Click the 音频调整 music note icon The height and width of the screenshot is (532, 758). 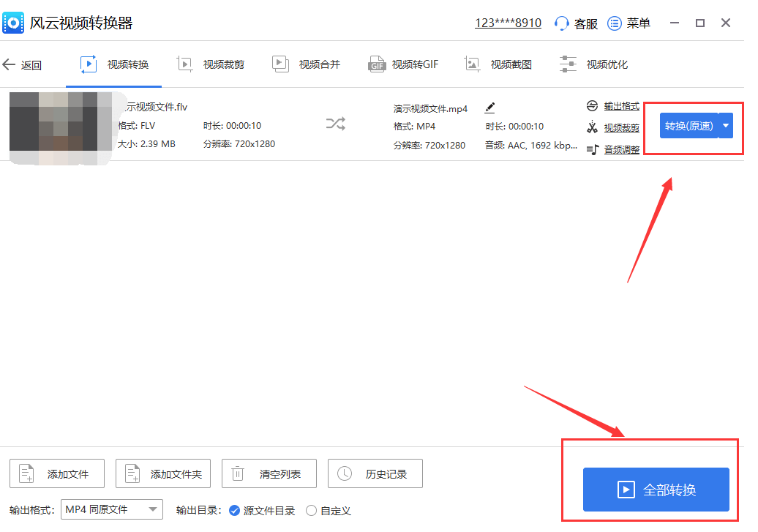[x=592, y=150]
